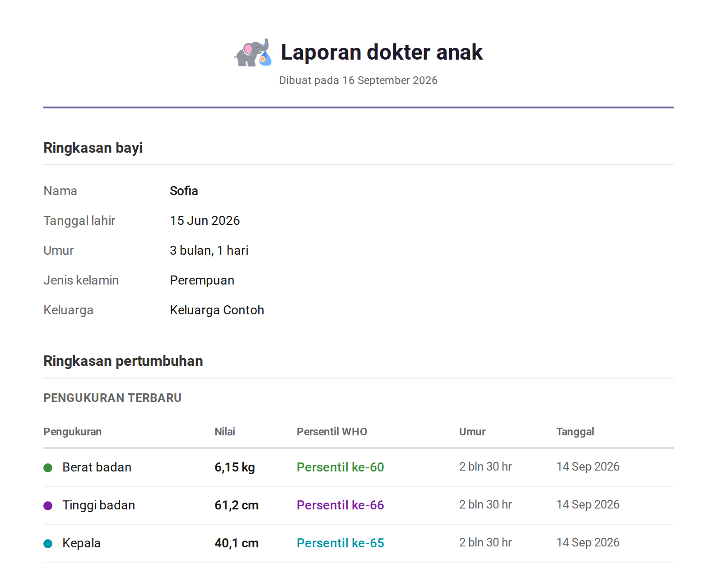Click Persentil ke-66 text
This screenshot has height=588, width=717.
click(x=340, y=505)
